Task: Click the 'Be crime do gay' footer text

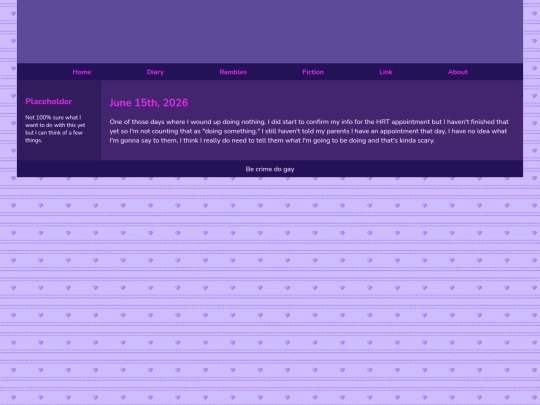Action: [x=270, y=169]
